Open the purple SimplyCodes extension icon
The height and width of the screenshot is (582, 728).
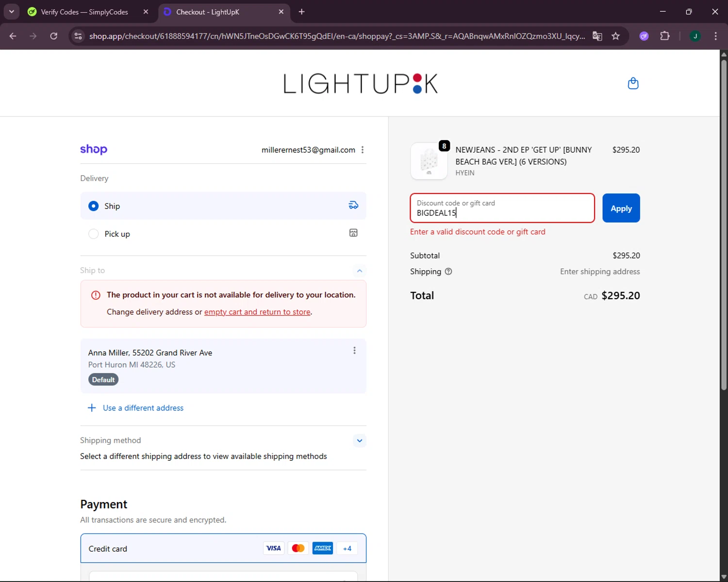644,36
